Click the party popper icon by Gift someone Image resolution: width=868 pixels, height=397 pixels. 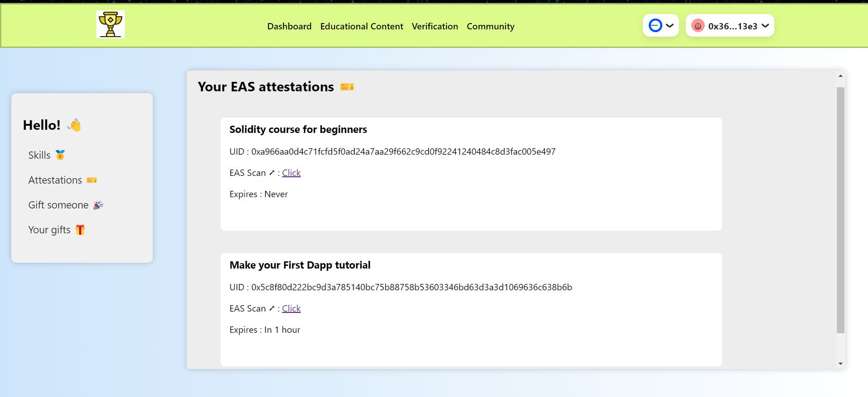[x=99, y=205]
